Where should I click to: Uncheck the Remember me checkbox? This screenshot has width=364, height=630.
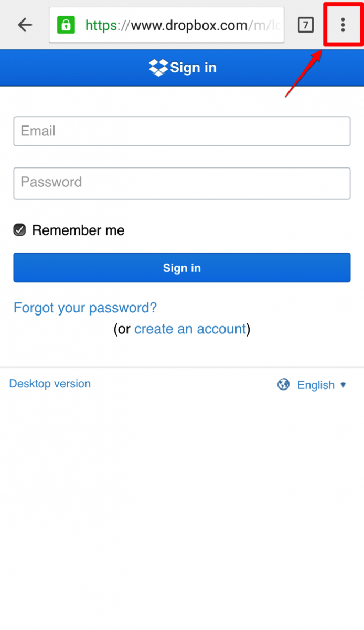(19, 230)
